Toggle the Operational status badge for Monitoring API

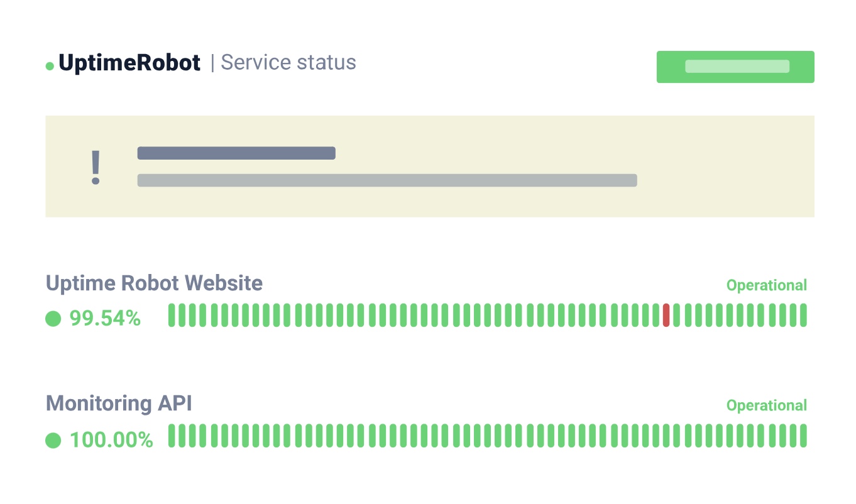point(767,405)
